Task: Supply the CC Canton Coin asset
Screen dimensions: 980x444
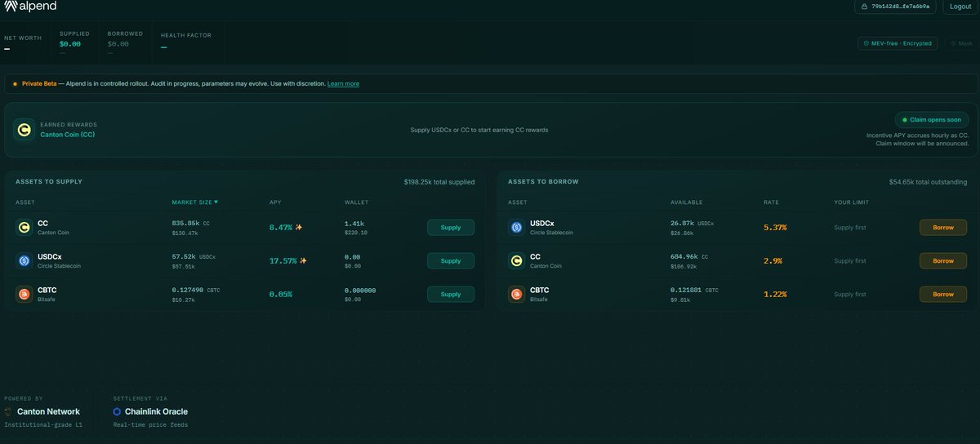Action: coord(451,228)
